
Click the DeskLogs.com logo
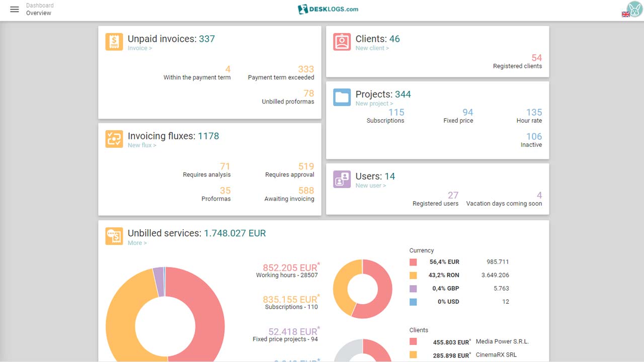328,9
